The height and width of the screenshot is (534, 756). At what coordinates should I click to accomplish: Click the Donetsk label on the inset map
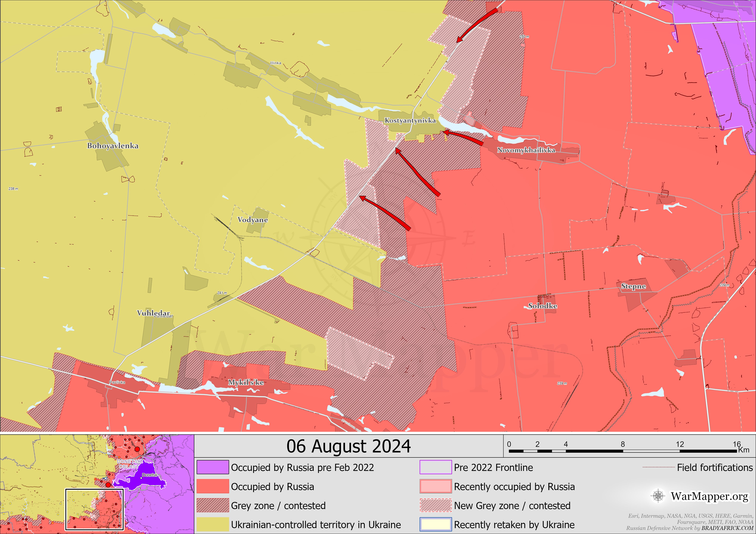[150, 475]
